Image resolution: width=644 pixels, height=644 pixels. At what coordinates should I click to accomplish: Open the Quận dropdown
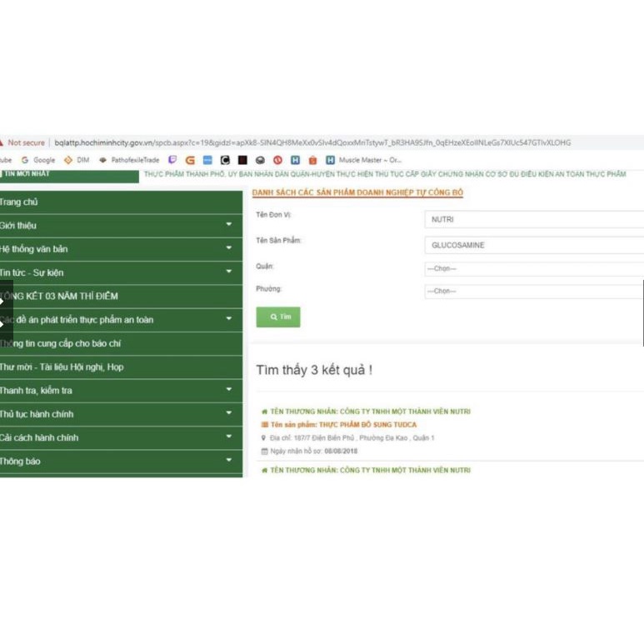[533, 268]
